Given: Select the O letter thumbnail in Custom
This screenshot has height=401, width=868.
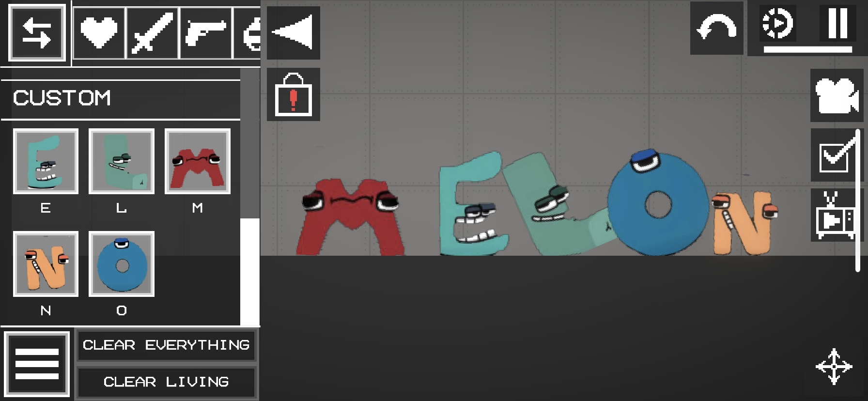Looking at the screenshot, I should [122, 264].
